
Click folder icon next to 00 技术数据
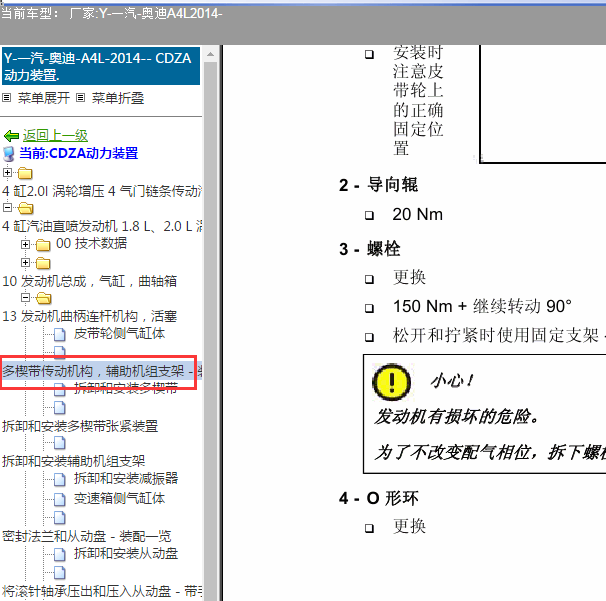click(43, 245)
